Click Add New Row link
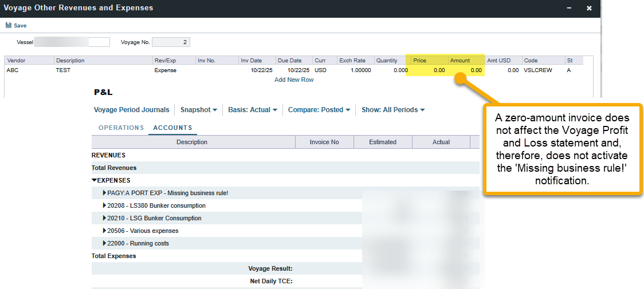This screenshot has width=644, height=289. tap(294, 80)
